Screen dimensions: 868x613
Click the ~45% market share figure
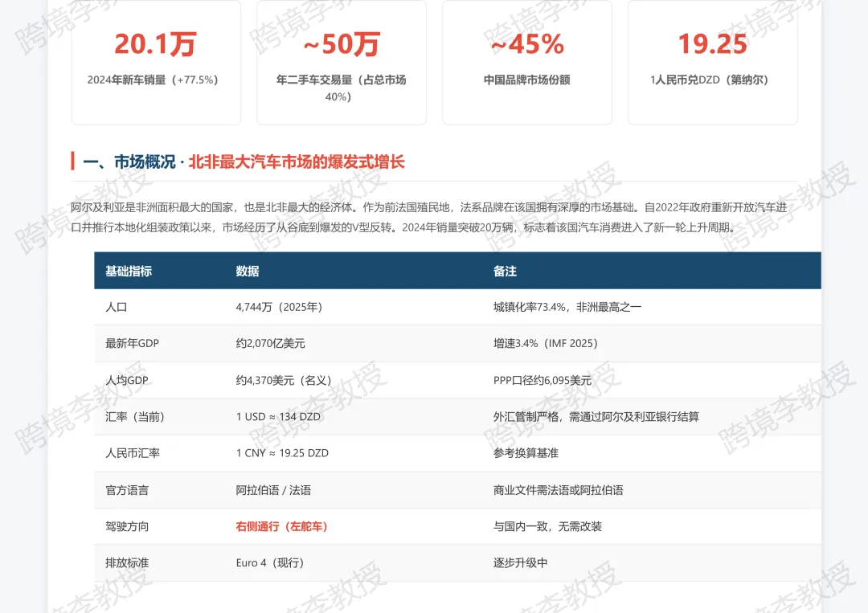527,44
